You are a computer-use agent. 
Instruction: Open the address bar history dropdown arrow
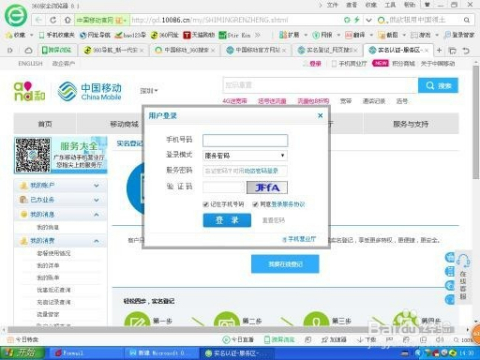tap(369, 20)
